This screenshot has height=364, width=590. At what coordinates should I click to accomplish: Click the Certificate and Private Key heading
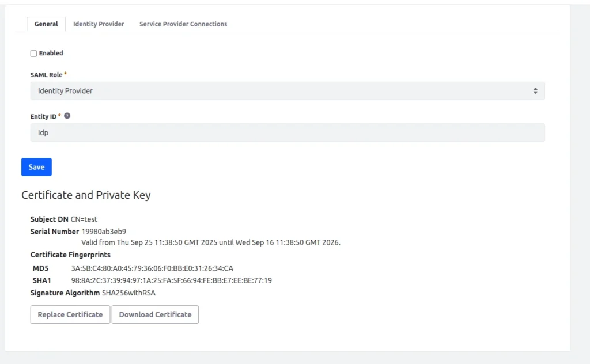click(86, 195)
